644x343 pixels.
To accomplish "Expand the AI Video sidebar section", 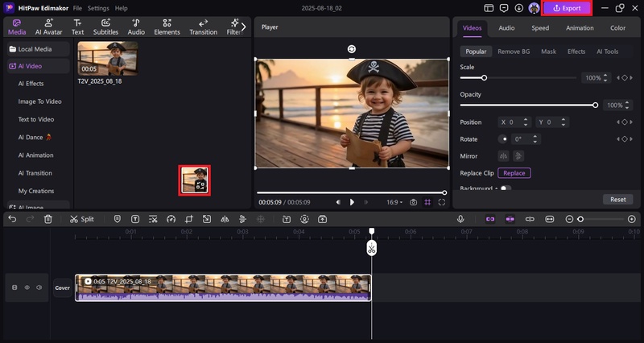I will (x=38, y=66).
